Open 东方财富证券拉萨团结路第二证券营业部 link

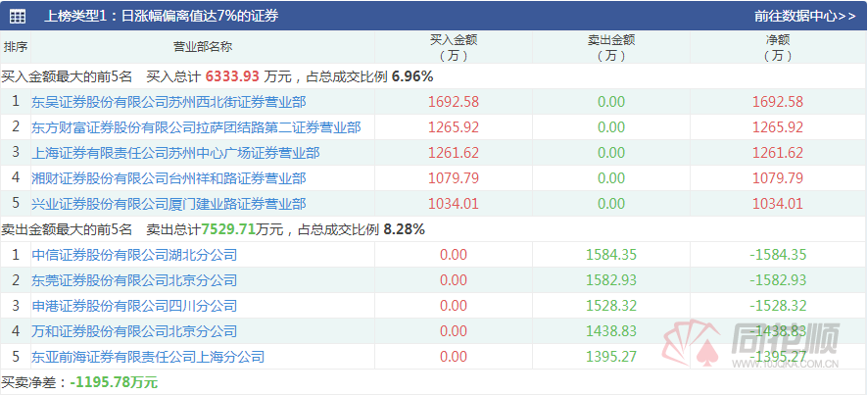point(197,127)
